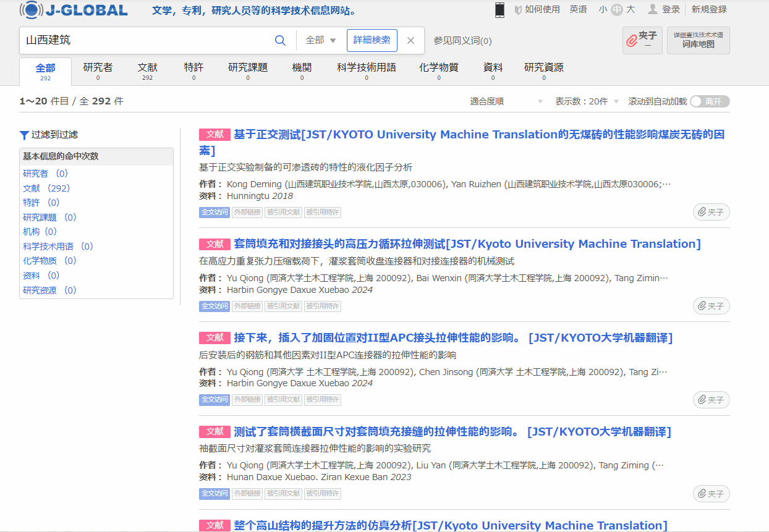Filter by 文献 (292) in sidebar
The height and width of the screenshot is (532, 769).
[46, 188]
